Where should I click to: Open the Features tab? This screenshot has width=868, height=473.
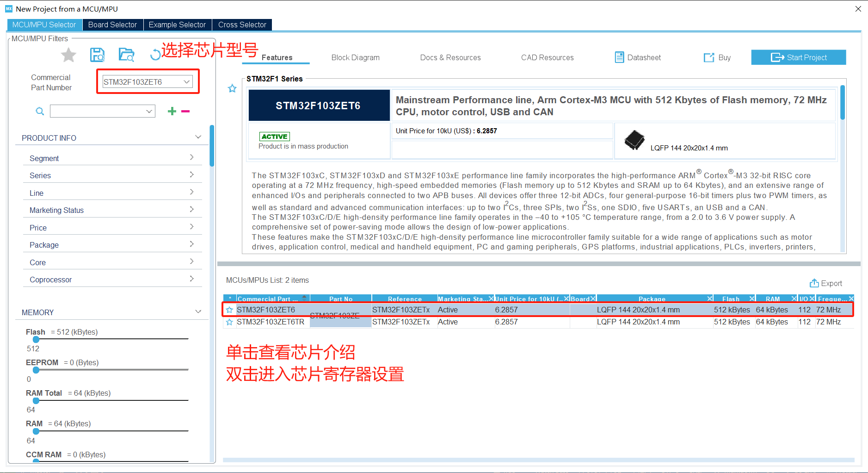click(x=277, y=57)
